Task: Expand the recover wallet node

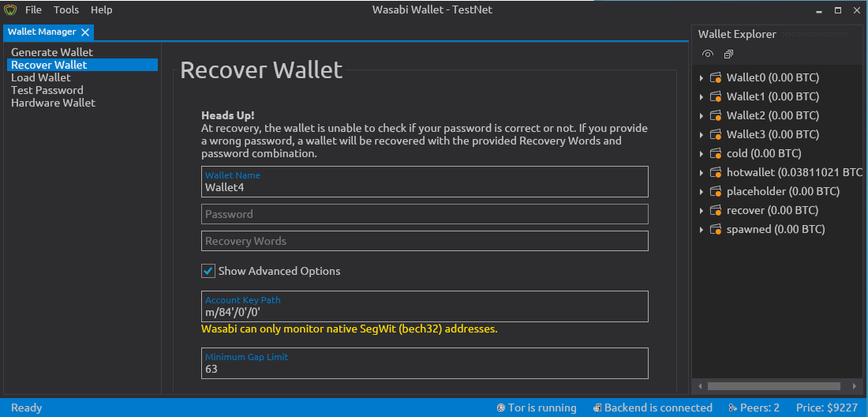Action: pos(702,210)
